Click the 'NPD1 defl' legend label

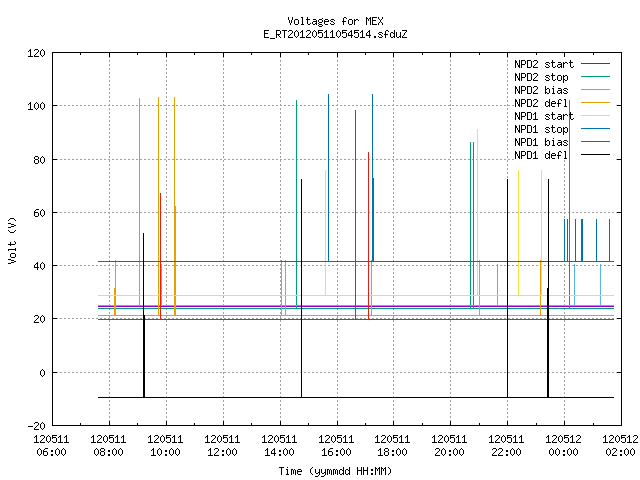[x=541, y=156]
